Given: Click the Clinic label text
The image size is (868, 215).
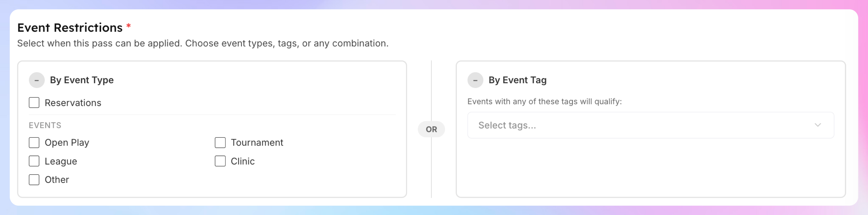Looking at the screenshot, I should click(x=243, y=161).
